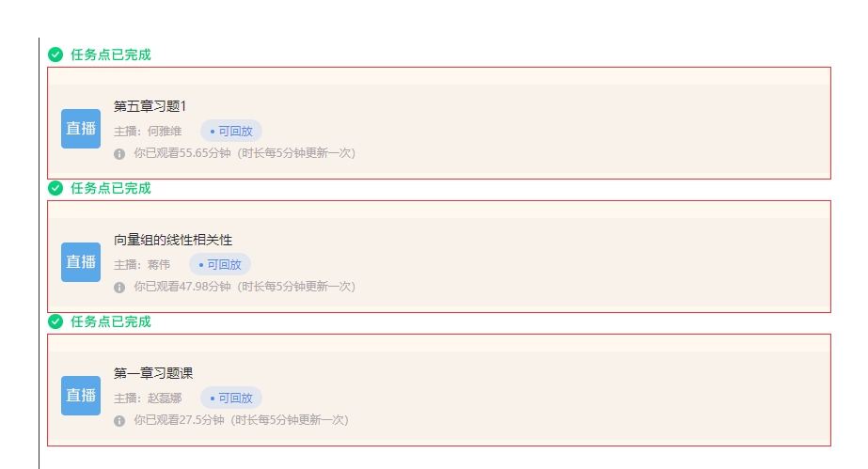Image resolution: width=868 pixels, height=469 pixels.
Task: Open 可回放 replay for 向量组的线性相关性
Action: tap(220, 264)
